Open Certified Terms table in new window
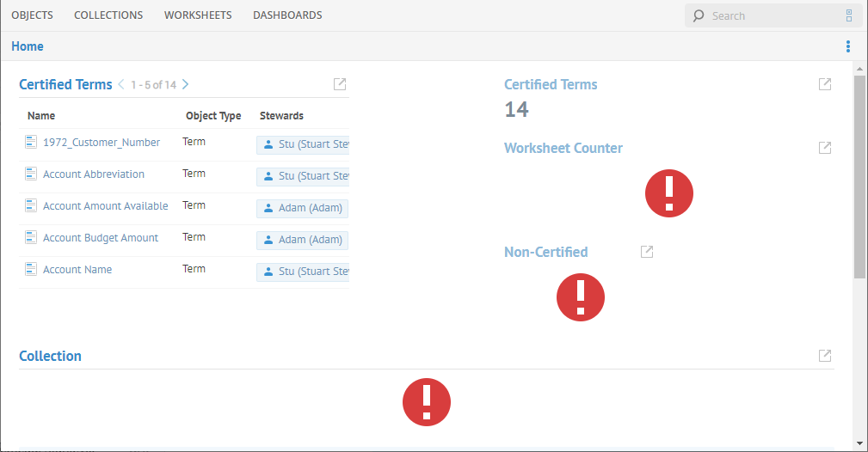This screenshot has width=868, height=452. pos(340,84)
